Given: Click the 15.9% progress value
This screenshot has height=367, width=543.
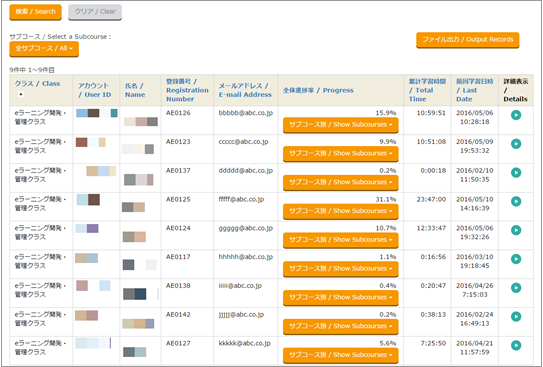Looking at the screenshot, I should click(x=386, y=113).
